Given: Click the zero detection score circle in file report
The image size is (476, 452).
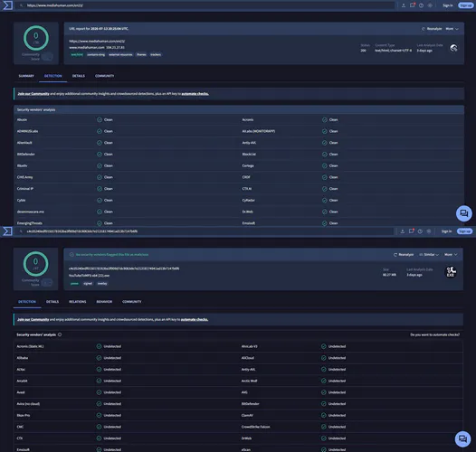Looking at the screenshot, I should coord(36,264).
